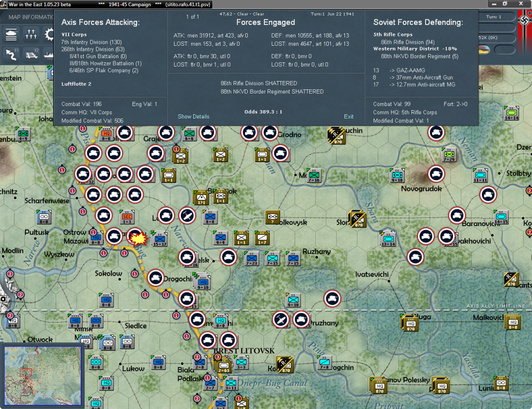Click the Soviet 0?0 rail unit at Slonim
The image size is (532, 409).
(x=357, y=219)
